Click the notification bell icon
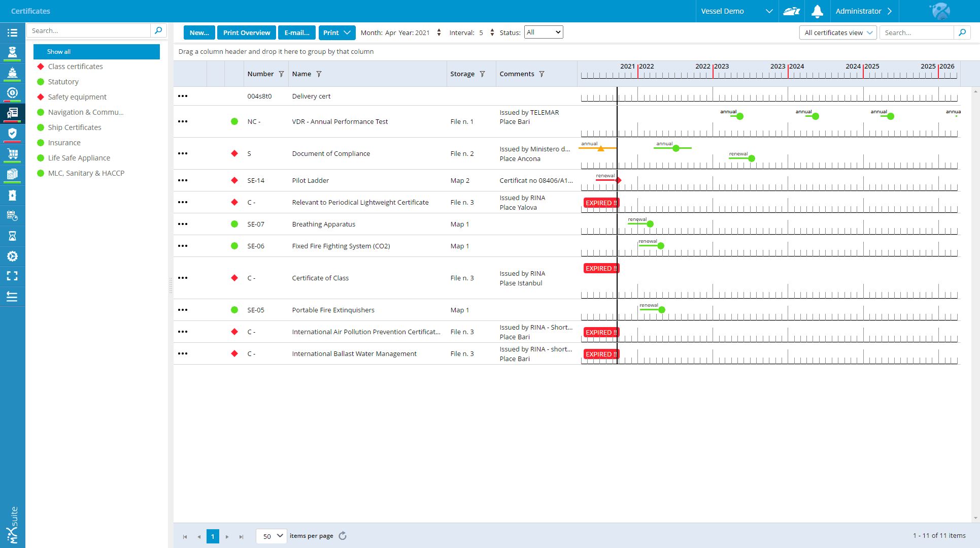Image resolution: width=980 pixels, height=548 pixels. [x=817, y=11]
